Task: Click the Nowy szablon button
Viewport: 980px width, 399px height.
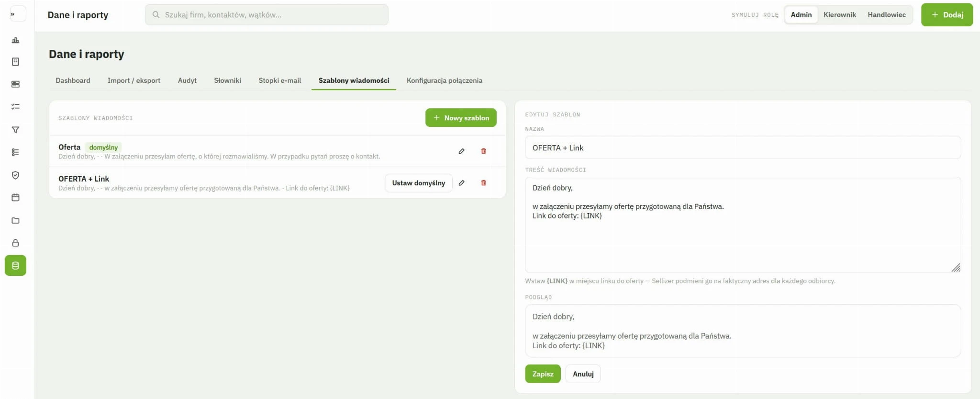Action: (x=461, y=118)
